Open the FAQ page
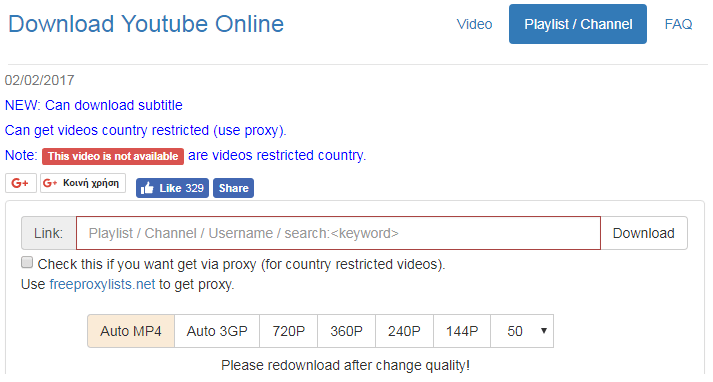Screen dimensions: 713x382 [678, 24]
